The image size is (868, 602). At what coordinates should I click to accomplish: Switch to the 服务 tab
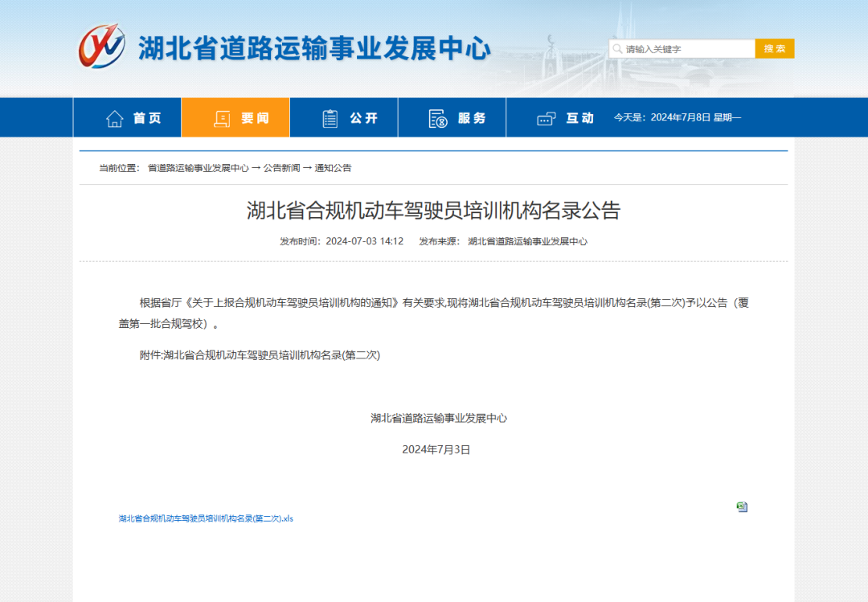point(452,117)
